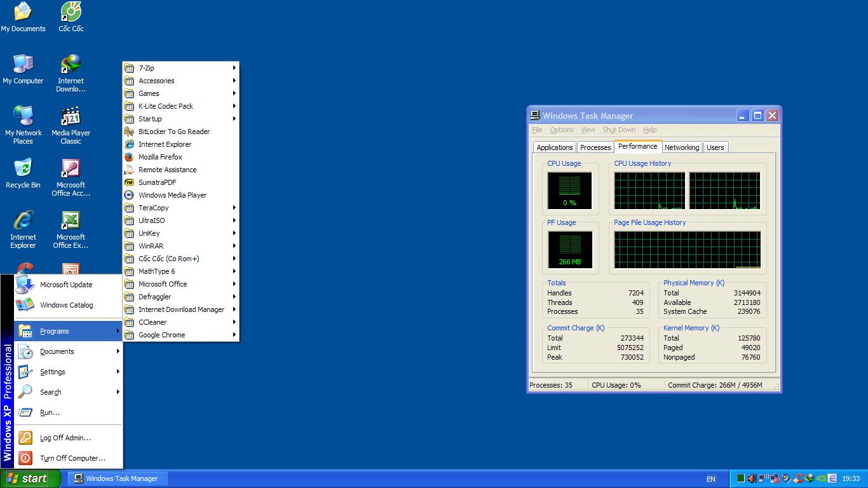Open Mozilla Firefox from Programs menu
Screen dimensions: 868x488
click(160, 157)
